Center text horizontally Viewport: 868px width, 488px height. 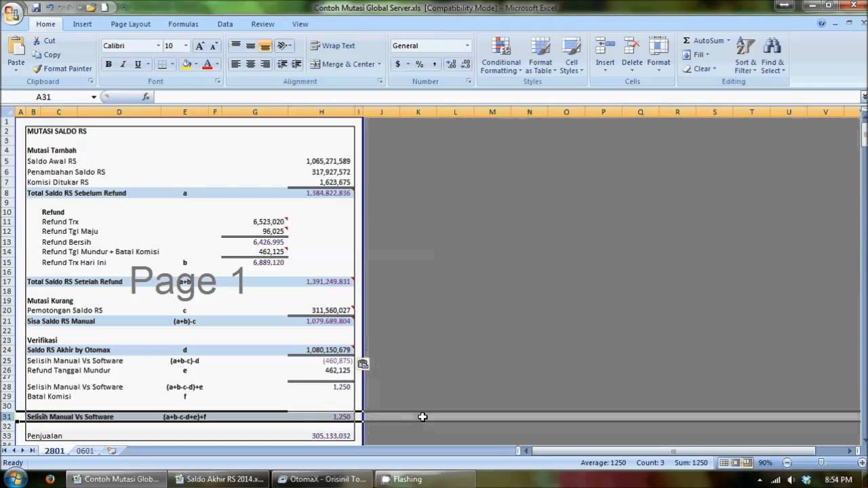[x=250, y=64]
